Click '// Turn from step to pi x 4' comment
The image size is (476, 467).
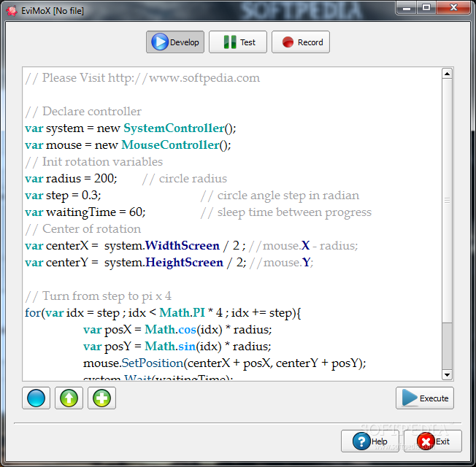(x=99, y=296)
